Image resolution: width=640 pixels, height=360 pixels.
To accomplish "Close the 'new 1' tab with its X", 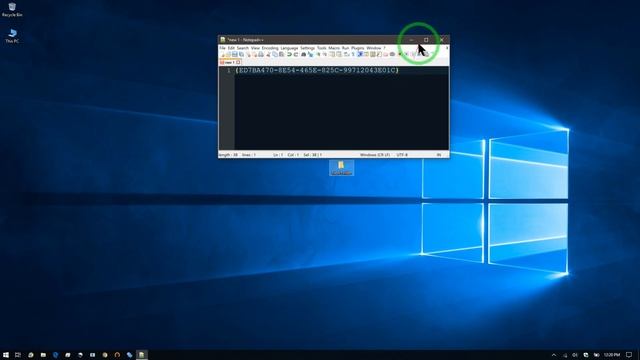I will tap(238, 62).
